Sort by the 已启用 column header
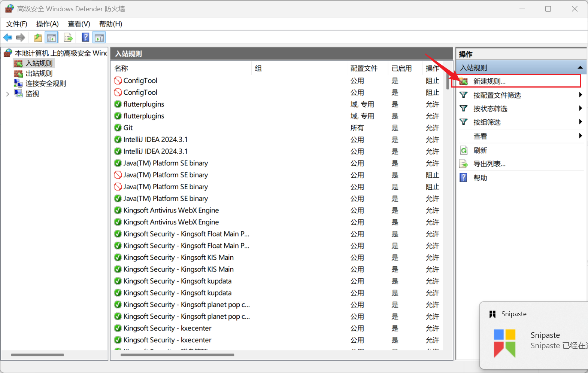 [x=405, y=68]
